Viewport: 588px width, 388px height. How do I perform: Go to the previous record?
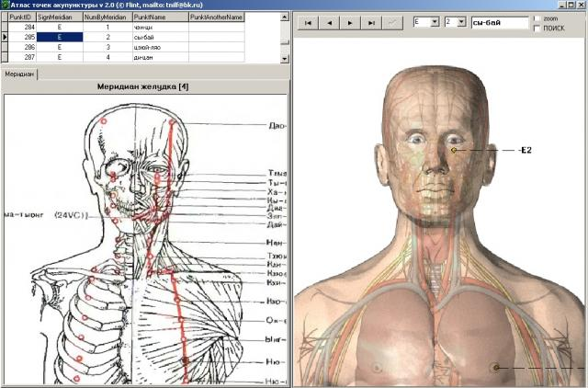330,22
